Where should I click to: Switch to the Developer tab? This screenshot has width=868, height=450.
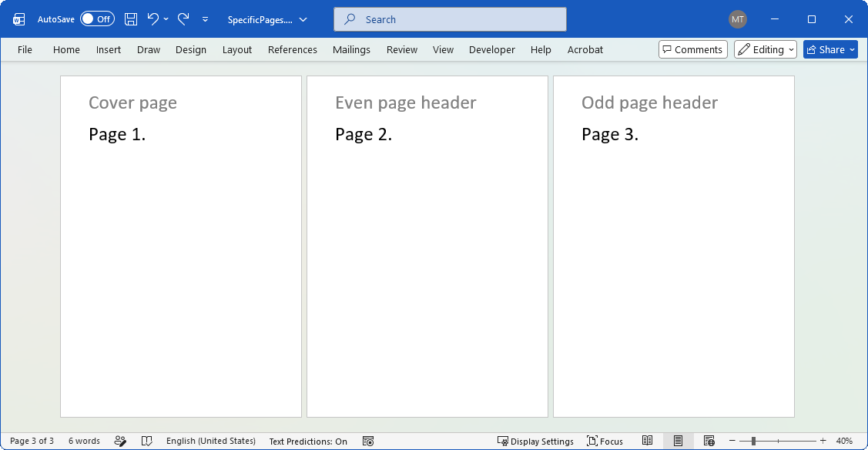click(492, 50)
